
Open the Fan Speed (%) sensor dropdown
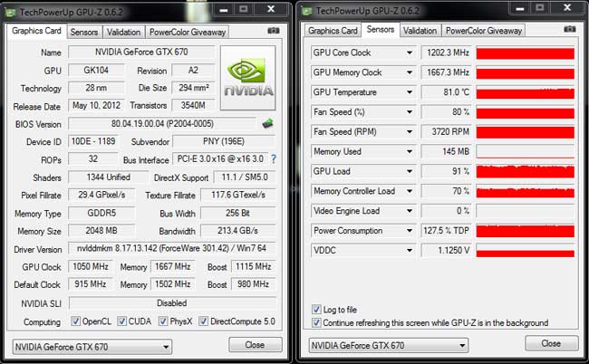click(410, 112)
